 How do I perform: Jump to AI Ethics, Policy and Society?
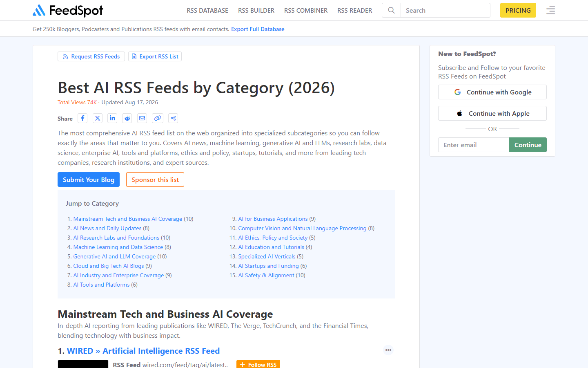(273, 238)
